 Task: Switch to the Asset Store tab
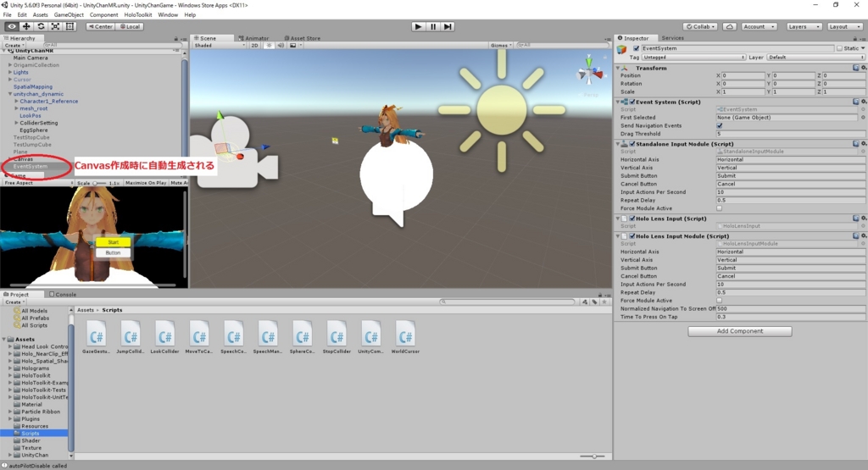[303, 38]
